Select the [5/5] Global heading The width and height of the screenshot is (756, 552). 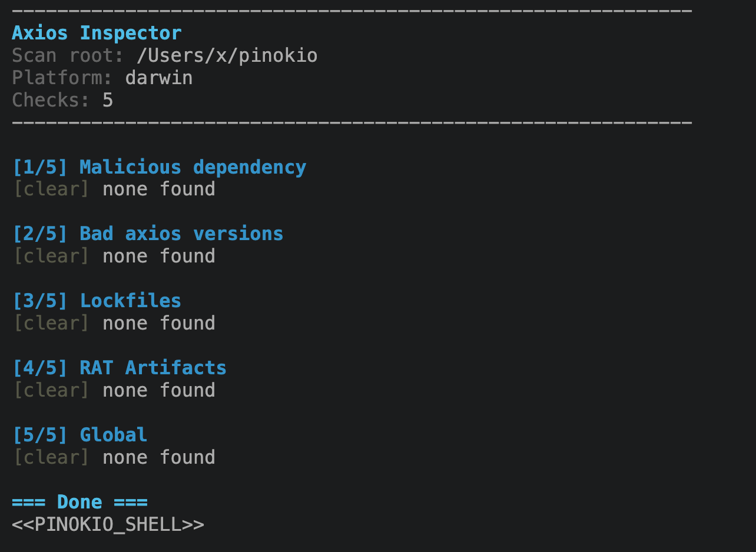click(79, 435)
